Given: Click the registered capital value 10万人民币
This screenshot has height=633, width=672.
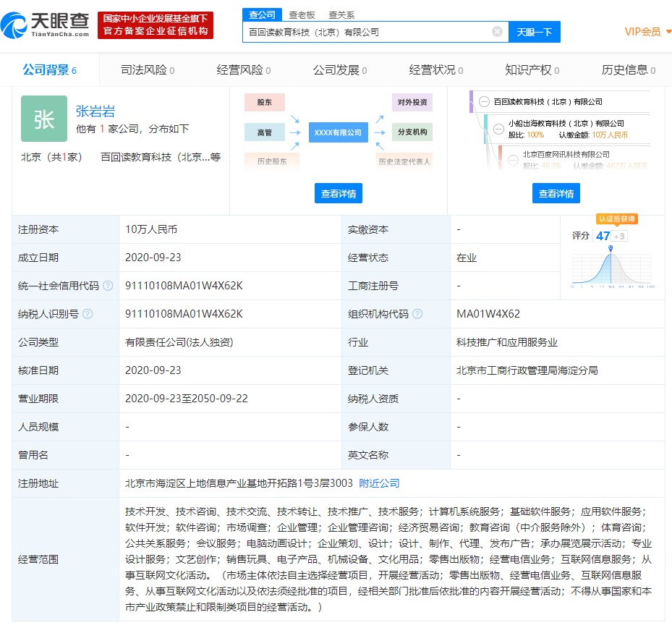Looking at the screenshot, I should coord(151,229).
